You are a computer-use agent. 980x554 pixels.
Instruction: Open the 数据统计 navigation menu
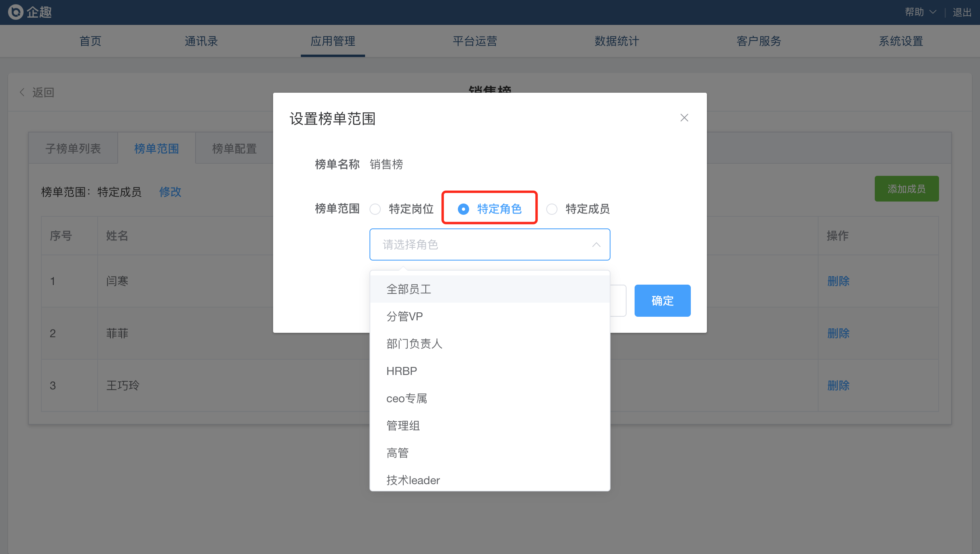tap(617, 41)
